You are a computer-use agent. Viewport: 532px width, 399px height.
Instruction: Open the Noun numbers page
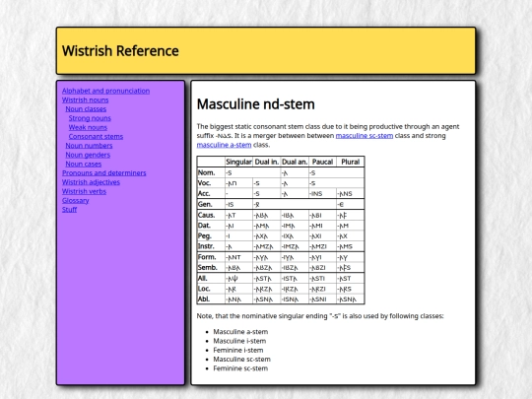click(89, 146)
